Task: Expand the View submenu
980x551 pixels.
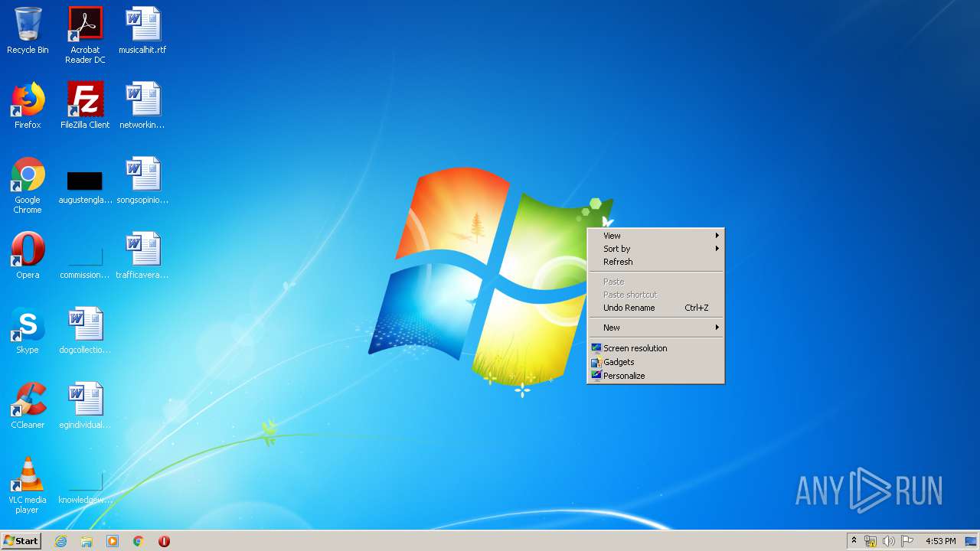Action: 656,236
